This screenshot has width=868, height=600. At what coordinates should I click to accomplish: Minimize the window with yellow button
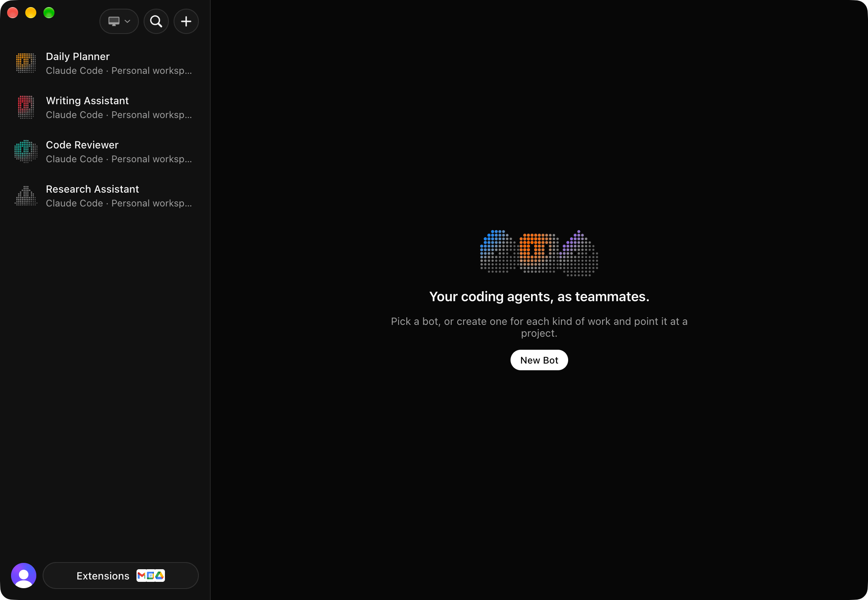tap(31, 13)
